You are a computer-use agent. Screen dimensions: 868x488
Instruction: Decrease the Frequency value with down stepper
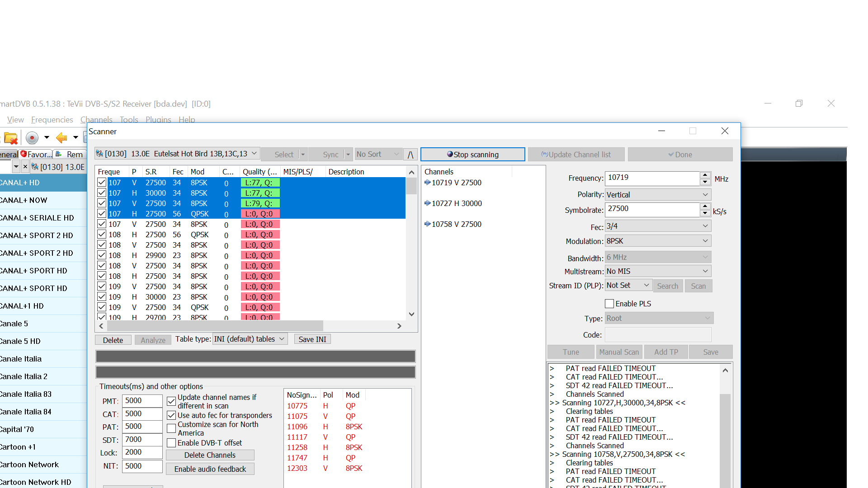705,182
